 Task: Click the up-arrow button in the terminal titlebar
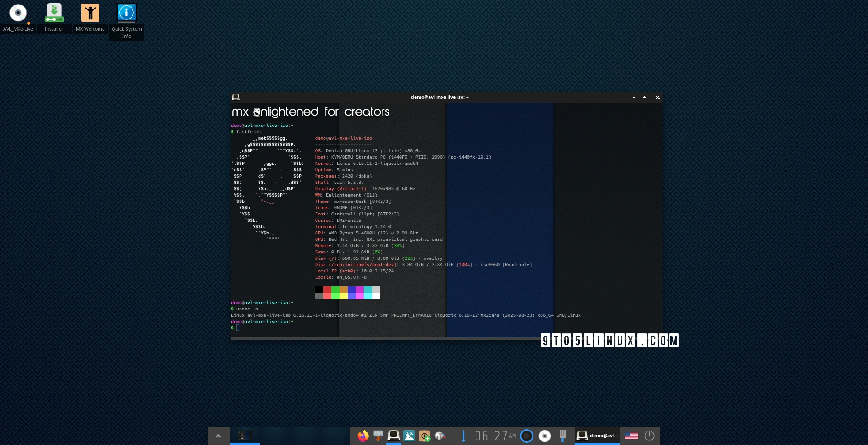pyautogui.click(x=645, y=98)
